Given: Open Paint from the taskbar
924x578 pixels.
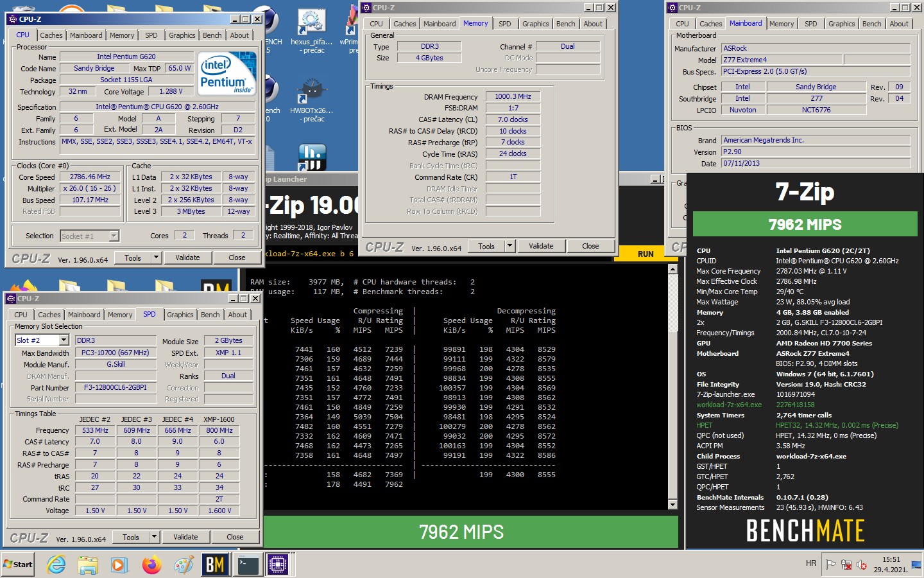Looking at the screenshot, I should (x=183, y=565).
